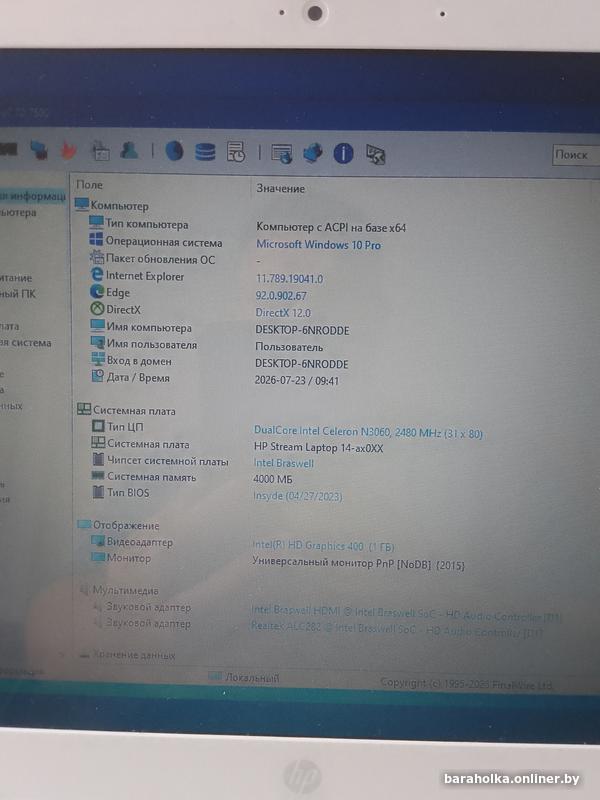The image size is (600, 800).
Task: Click the blue info circle toolbar icon
Action: [x=343, y=153]
